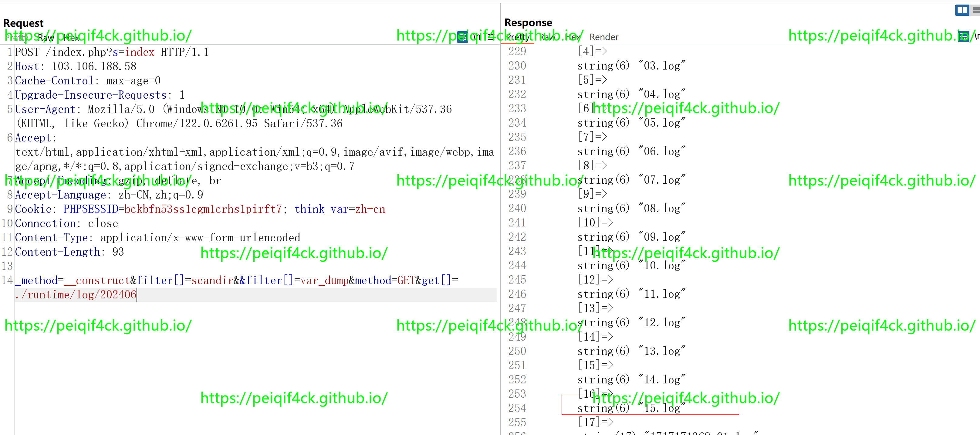Click the [15]=> array index line

(x=595, y=365)
